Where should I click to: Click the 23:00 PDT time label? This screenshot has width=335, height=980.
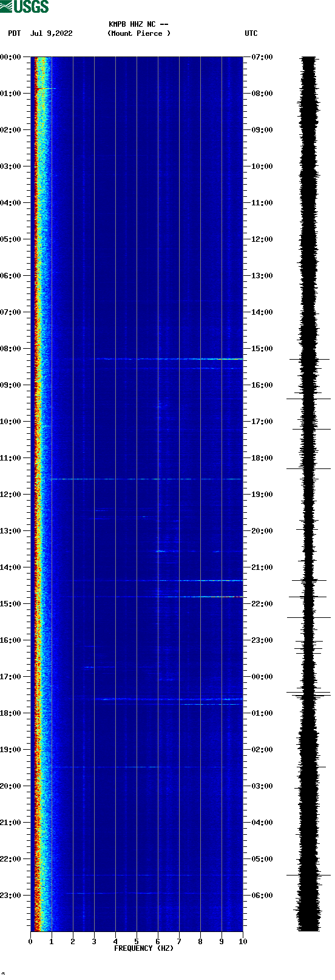coord(10,896)
